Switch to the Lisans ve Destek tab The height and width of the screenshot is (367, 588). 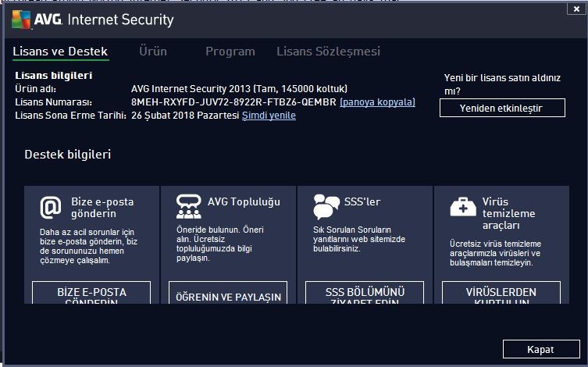click(x=60, y=52)
